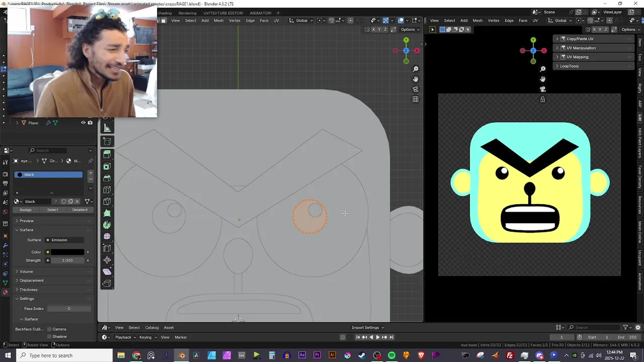Screen dimensions: 644x362
Task: Open the Object Data properties tab icon
Action: point(5,283)
